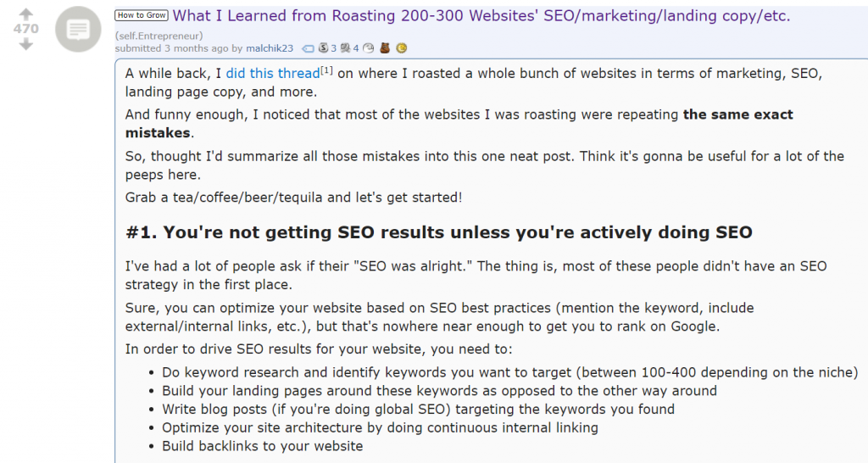Viewport: 868px width, 463px height.
Task: Click the gold coin award icon
Action: (x=402, y=48)
